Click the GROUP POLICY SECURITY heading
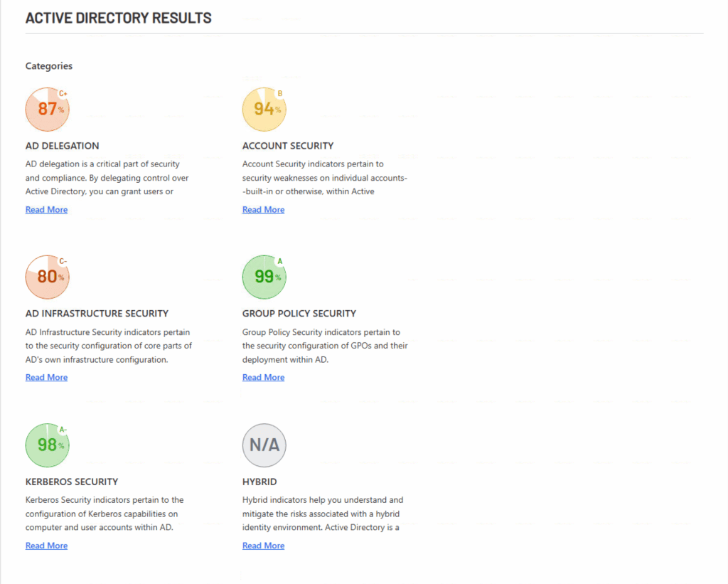 click(x=299, y=314)
